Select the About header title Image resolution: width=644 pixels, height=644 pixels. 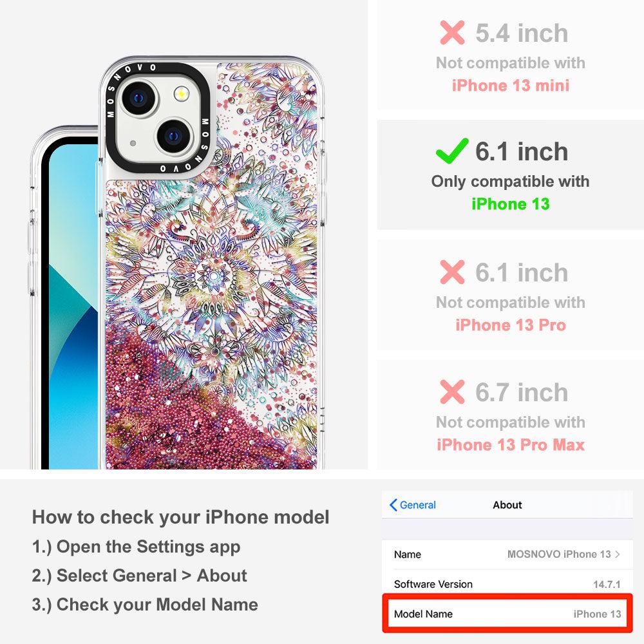point(507,505)
